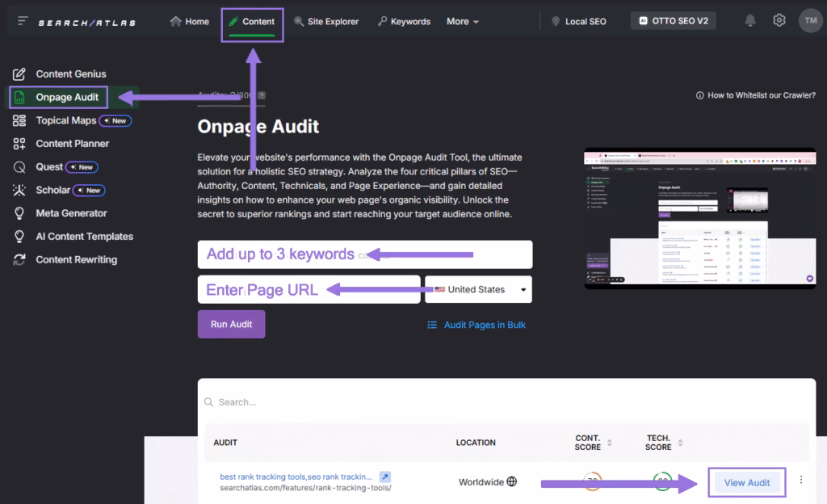The image size is (827, 504).
Task: Click the View Audit button
Action: tap(746, 483)
